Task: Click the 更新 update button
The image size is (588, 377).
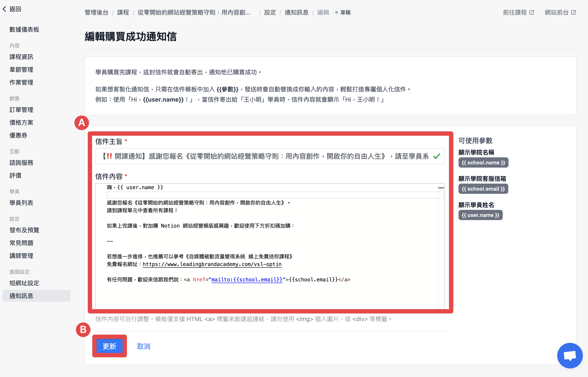Action: tap(109, 346)
